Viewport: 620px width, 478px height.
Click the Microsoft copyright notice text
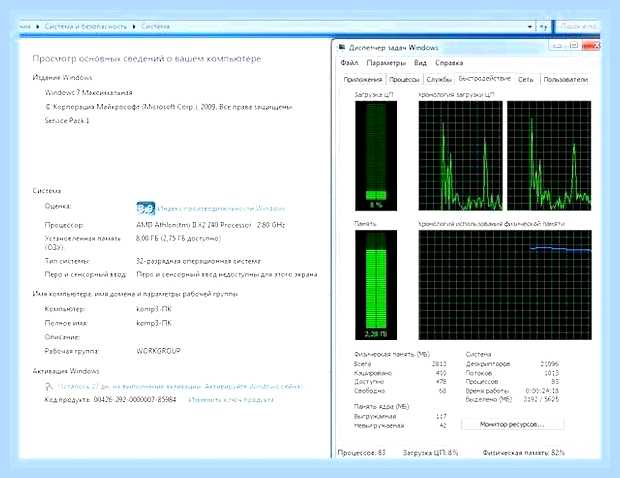pyautogui.click(x=168, y=107)
